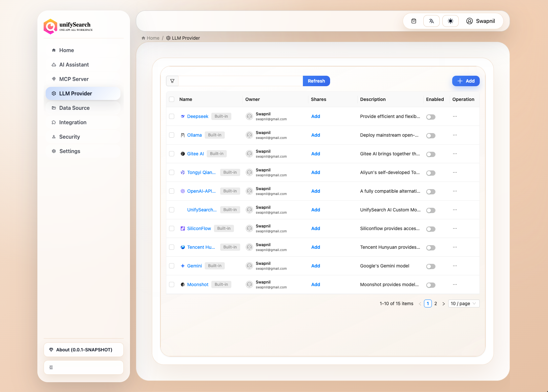Enable the Deepseek provider toggle
The image size is (548, 392).
click(431, 117)
